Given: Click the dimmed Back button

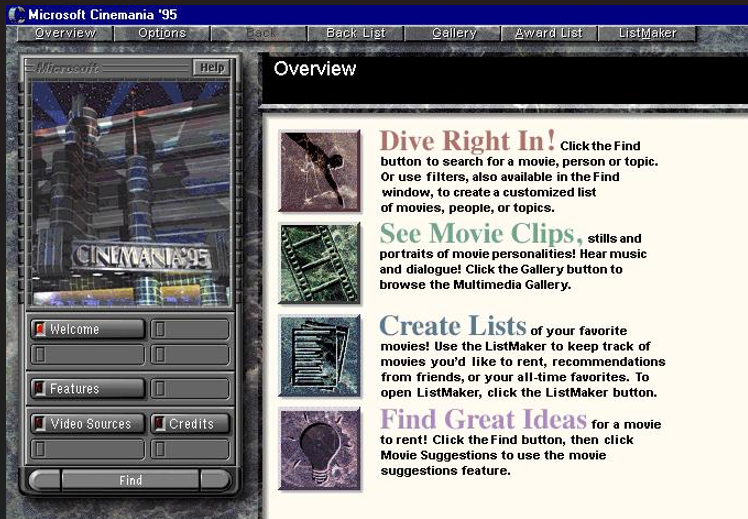Looking at the screenshot, I should pos(260,33).
